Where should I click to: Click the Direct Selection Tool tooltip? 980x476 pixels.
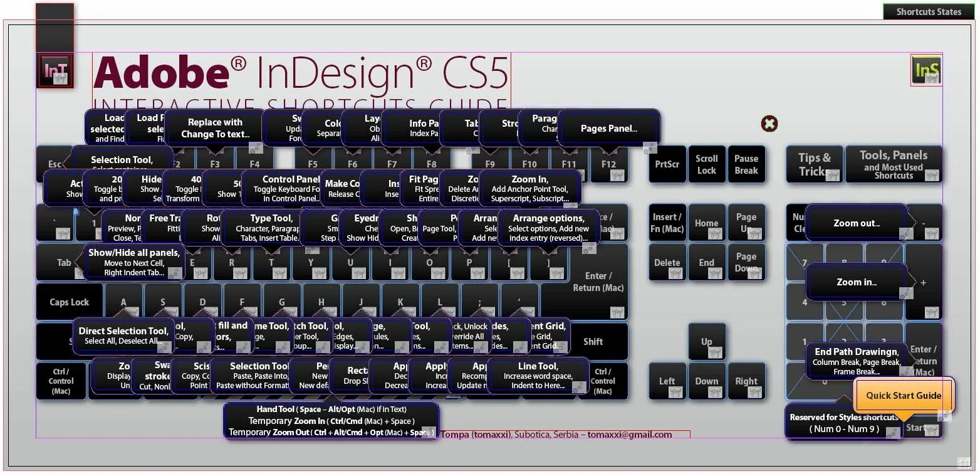pos(123,336)
